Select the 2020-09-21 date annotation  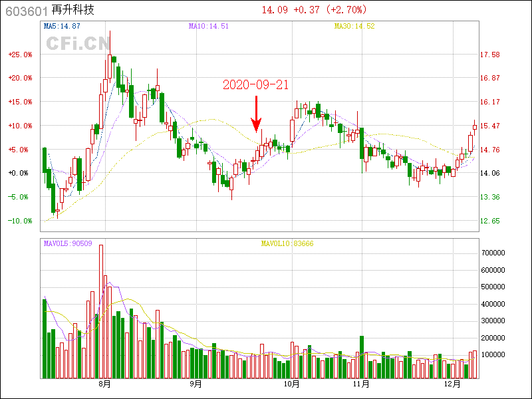255,85
